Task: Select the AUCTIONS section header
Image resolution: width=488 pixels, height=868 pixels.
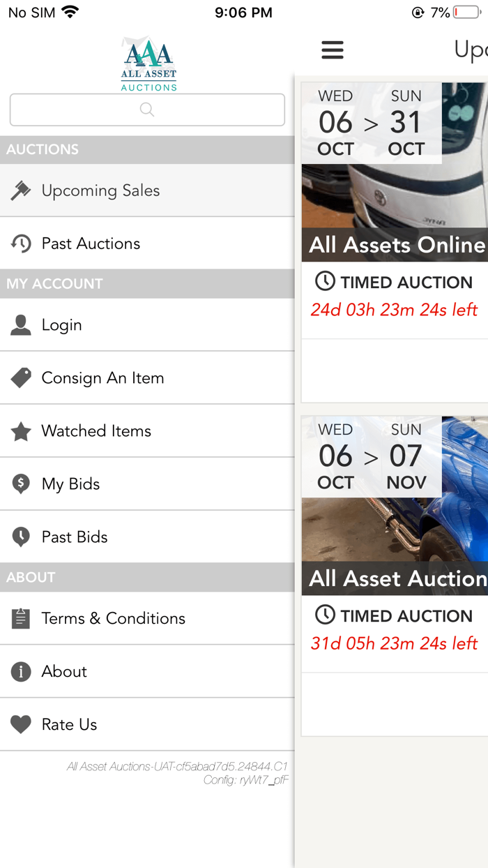Action: coord(42,149)
